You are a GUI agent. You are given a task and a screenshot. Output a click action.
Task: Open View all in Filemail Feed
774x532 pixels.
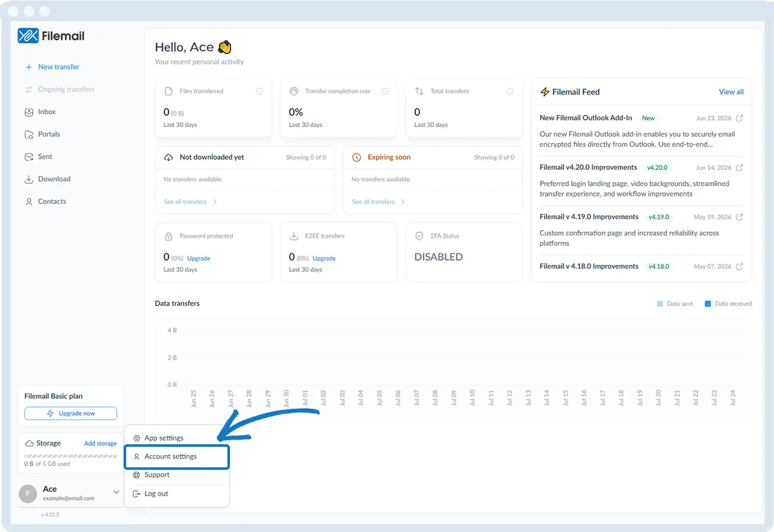pos(731,92)
